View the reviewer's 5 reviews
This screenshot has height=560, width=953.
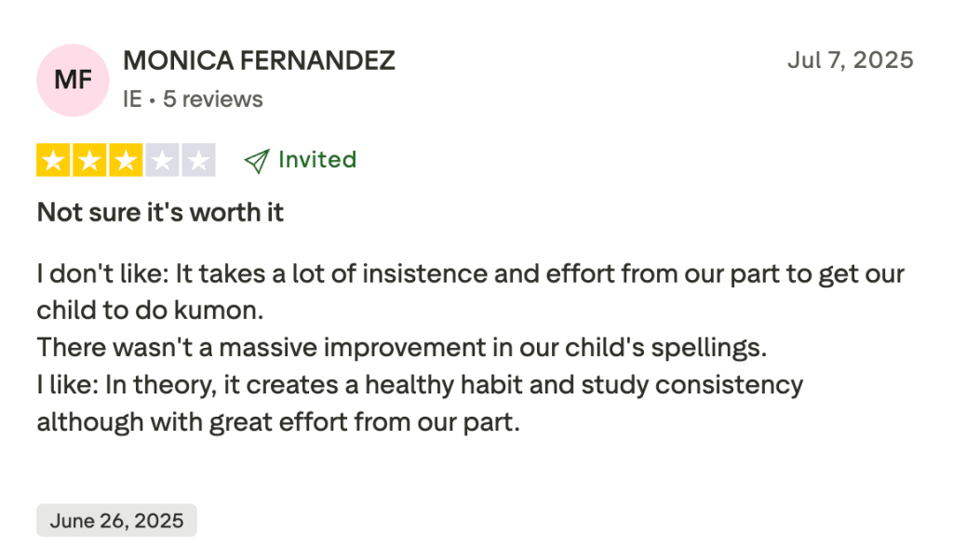pos(212,98)
